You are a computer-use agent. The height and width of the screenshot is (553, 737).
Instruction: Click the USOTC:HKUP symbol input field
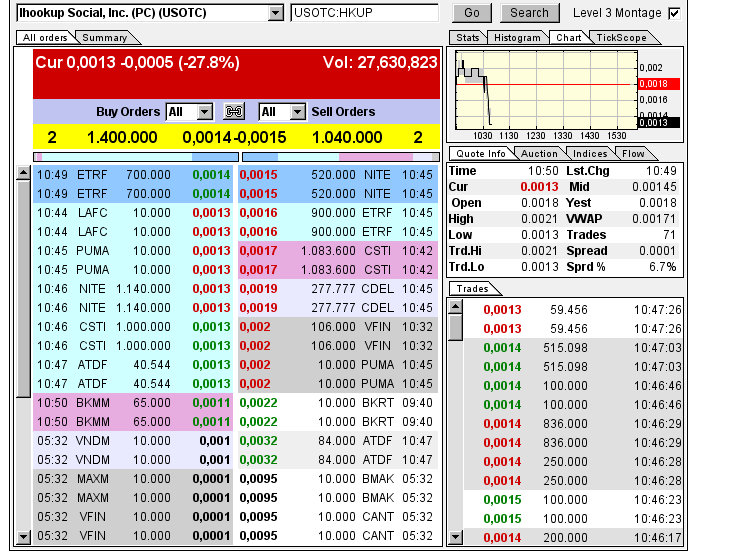[364, 13]
